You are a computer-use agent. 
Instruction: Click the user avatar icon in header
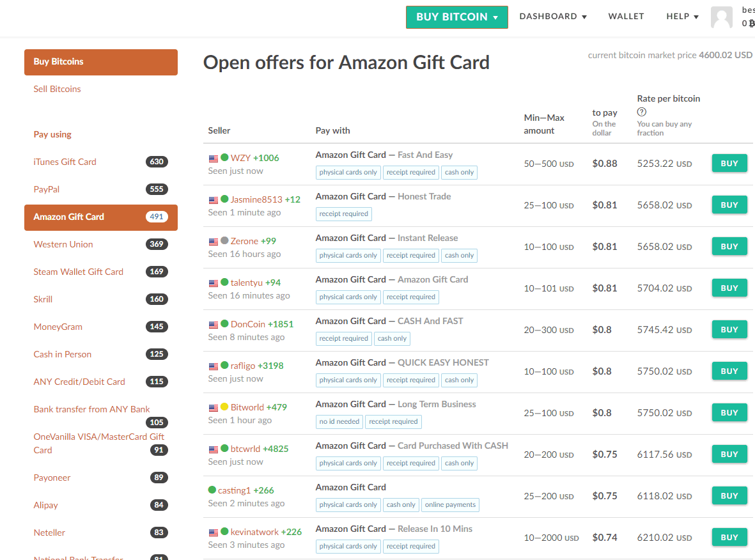tap(721, 17)
